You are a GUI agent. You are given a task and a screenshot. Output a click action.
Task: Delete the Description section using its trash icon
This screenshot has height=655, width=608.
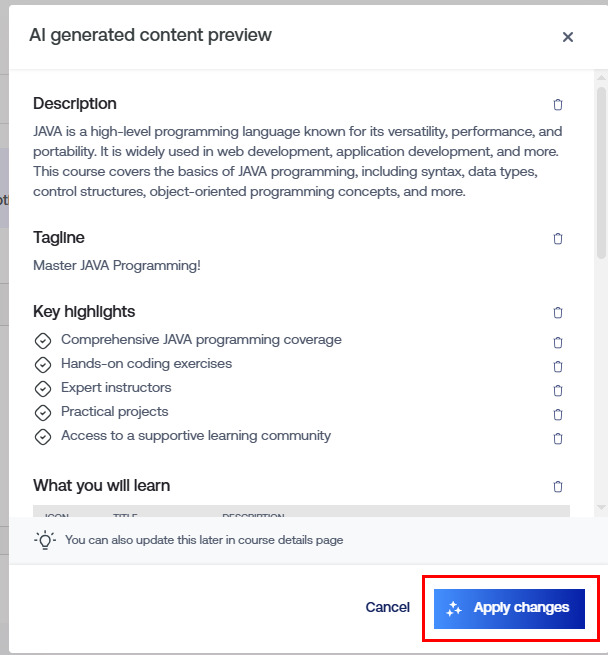[x=558, y=105]
